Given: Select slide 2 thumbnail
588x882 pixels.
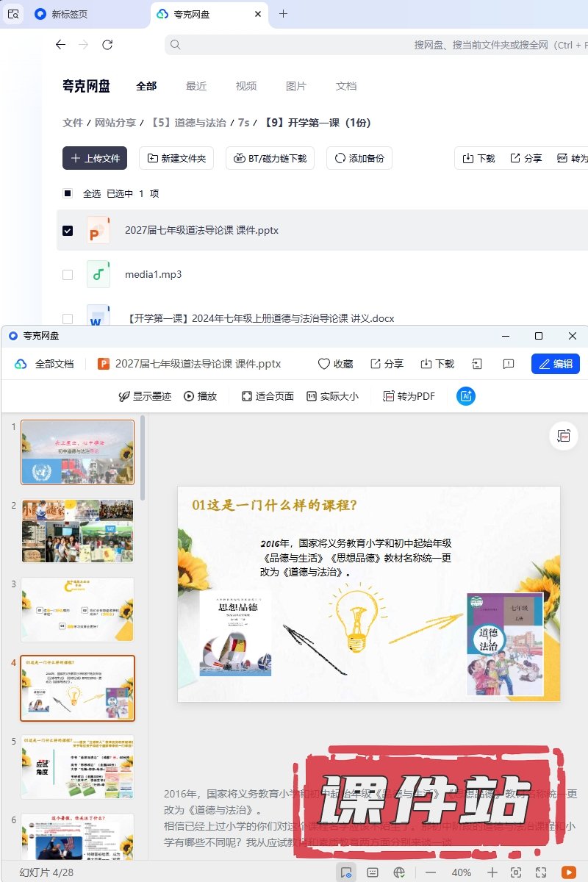Looking at the screenshot, I should 77,531.
